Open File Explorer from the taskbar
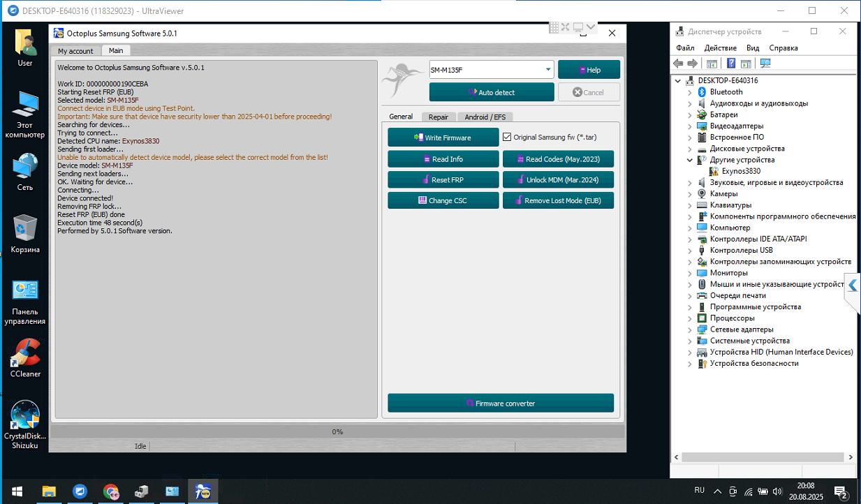This screenshot has height=504, width=861. coord(49,491)
